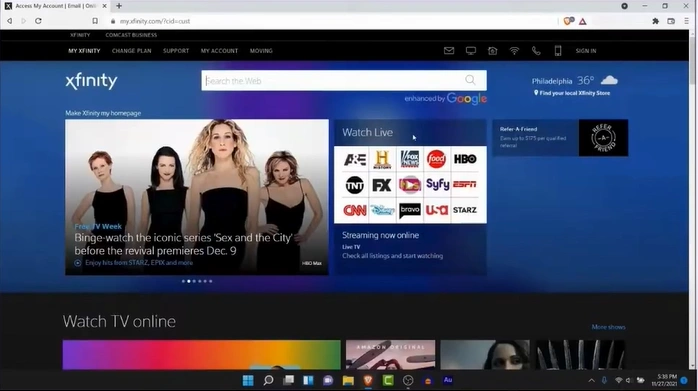This screenshot has width=698, height=391.
Task: Open the taskbar Search magnifier
Action: [x=268, y=380]
